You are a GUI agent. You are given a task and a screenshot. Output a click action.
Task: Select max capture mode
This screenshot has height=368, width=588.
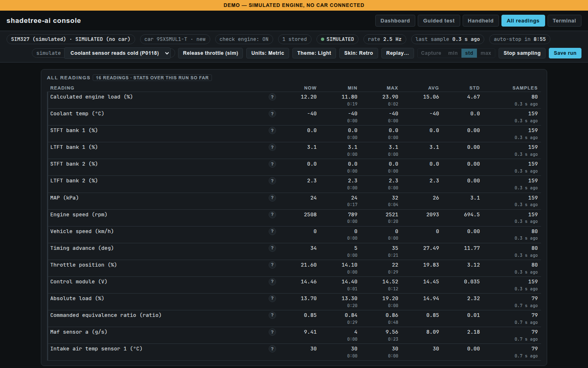486,53
